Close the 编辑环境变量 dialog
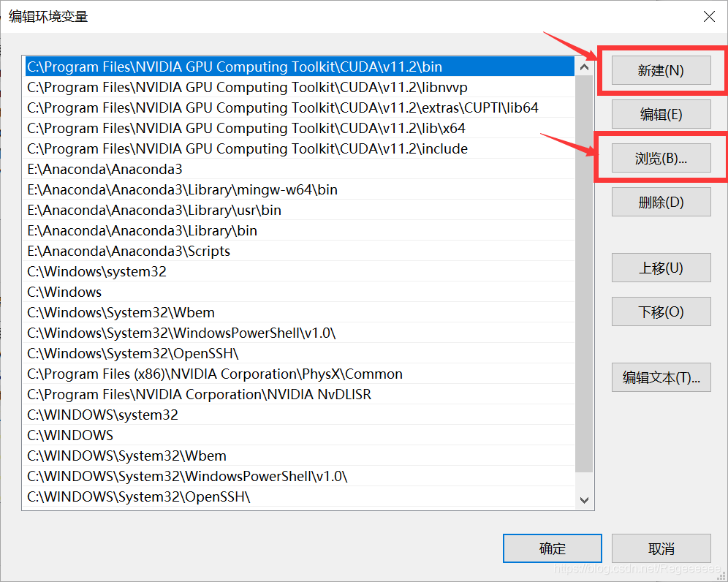The height and width of the screenshot is (582, 728). [x=709, y=17]
